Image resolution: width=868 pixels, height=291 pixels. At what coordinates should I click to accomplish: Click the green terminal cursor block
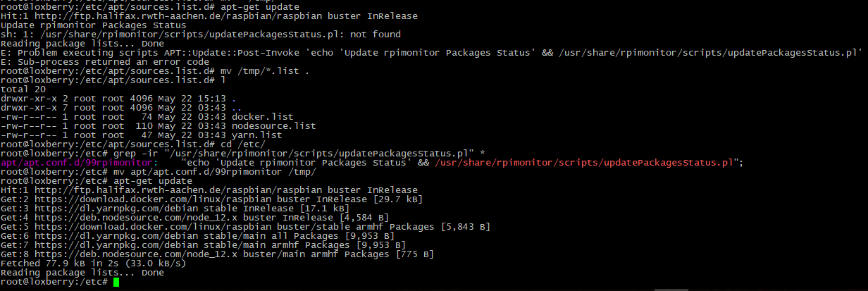116,282
